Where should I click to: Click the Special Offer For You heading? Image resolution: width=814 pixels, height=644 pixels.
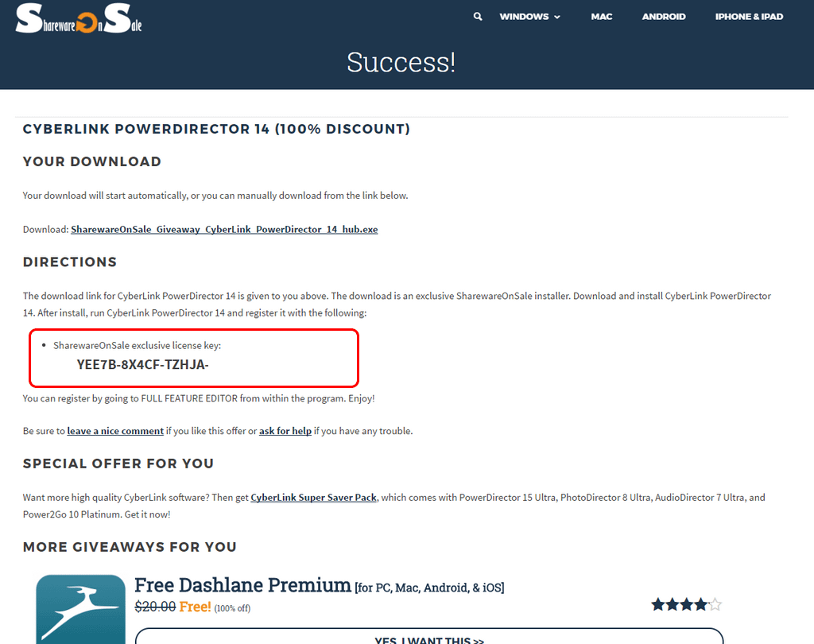pos(118,464)
